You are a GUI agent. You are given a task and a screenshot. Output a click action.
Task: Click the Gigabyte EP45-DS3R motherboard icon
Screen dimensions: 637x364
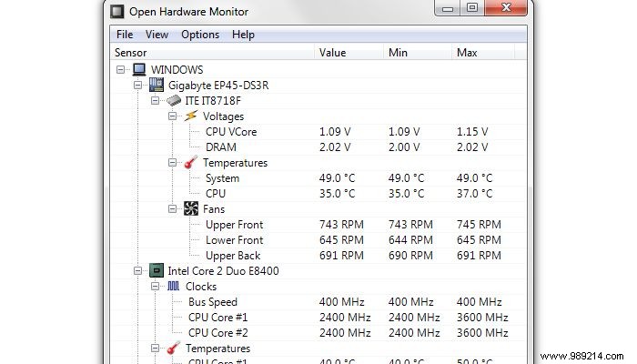pyautogui.click(x=157, y=85)
